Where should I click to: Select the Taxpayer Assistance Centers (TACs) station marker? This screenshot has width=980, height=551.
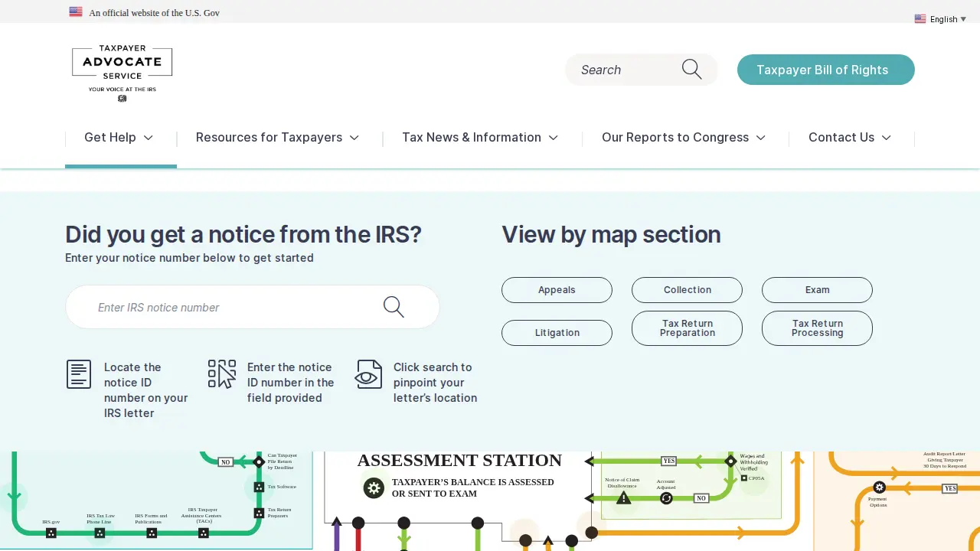point(204,533)
